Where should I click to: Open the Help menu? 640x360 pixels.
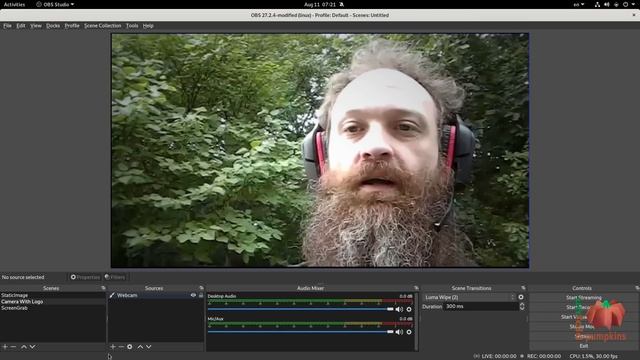click(148, 26)
